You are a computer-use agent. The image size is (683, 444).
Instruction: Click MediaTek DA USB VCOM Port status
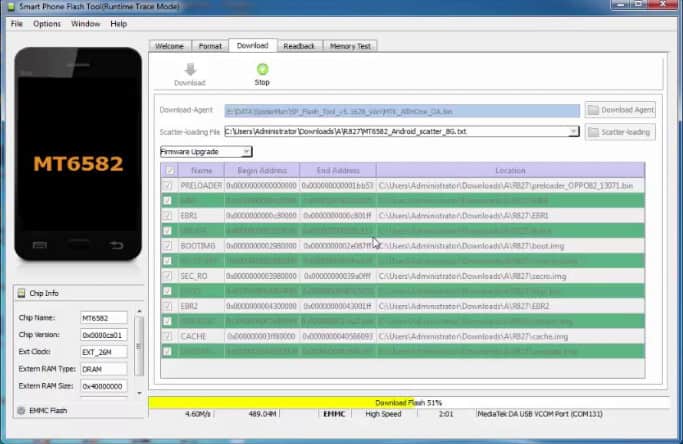coord(540,414)
